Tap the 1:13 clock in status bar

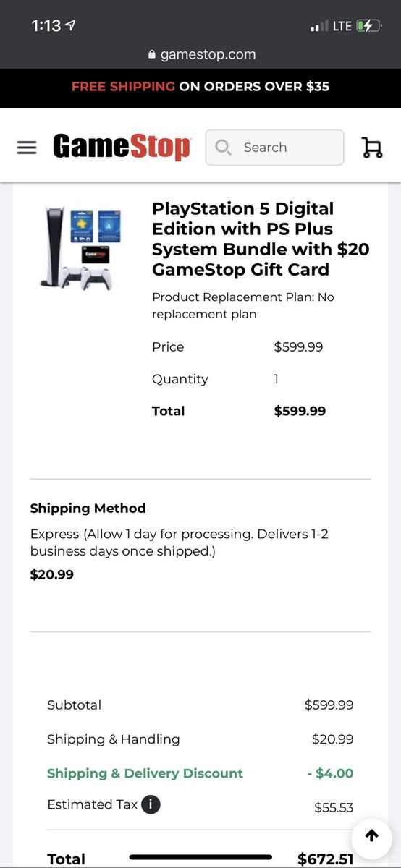click(x=46, y=25)
